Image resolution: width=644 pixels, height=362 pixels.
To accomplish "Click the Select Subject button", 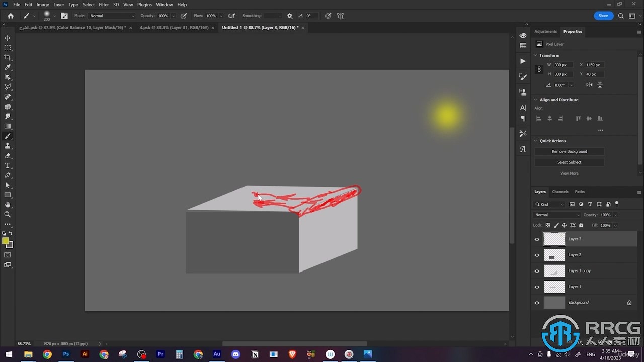I will [570, 162].
